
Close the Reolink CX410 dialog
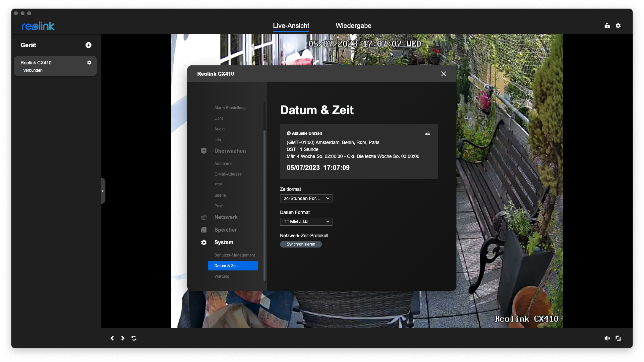[x=444, y=74]
